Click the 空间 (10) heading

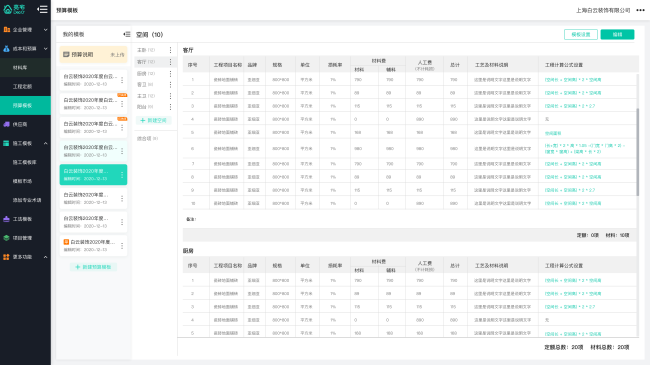pos(150,34)
